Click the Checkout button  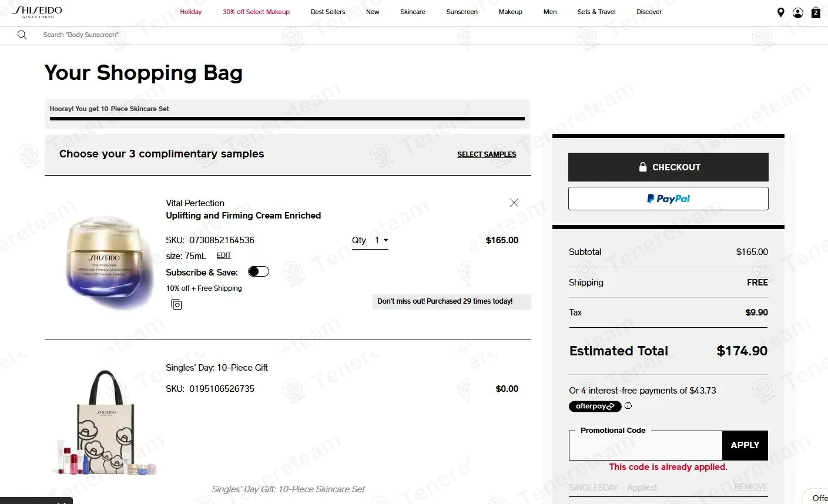[668, 167]
